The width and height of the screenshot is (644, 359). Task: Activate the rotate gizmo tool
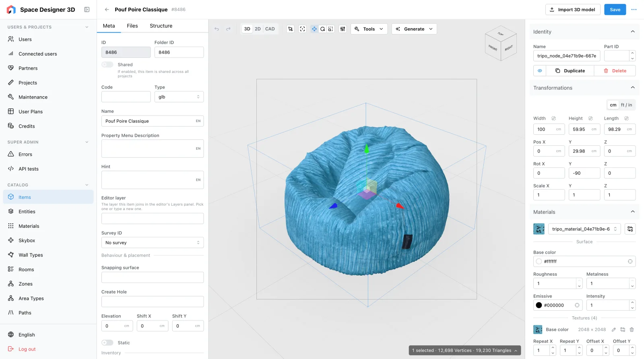(x=322, y=29)
